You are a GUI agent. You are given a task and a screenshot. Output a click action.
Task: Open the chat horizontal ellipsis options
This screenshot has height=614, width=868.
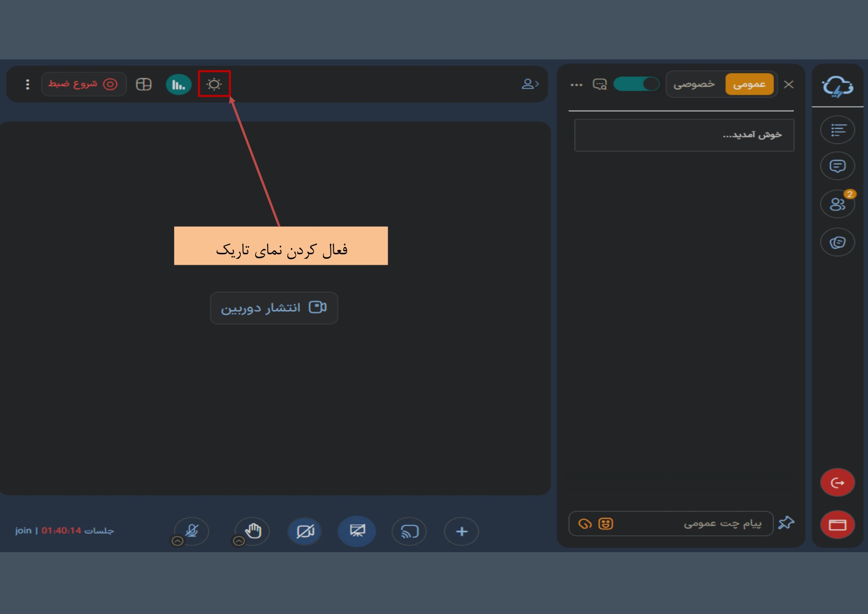click(x=576, y=85)
